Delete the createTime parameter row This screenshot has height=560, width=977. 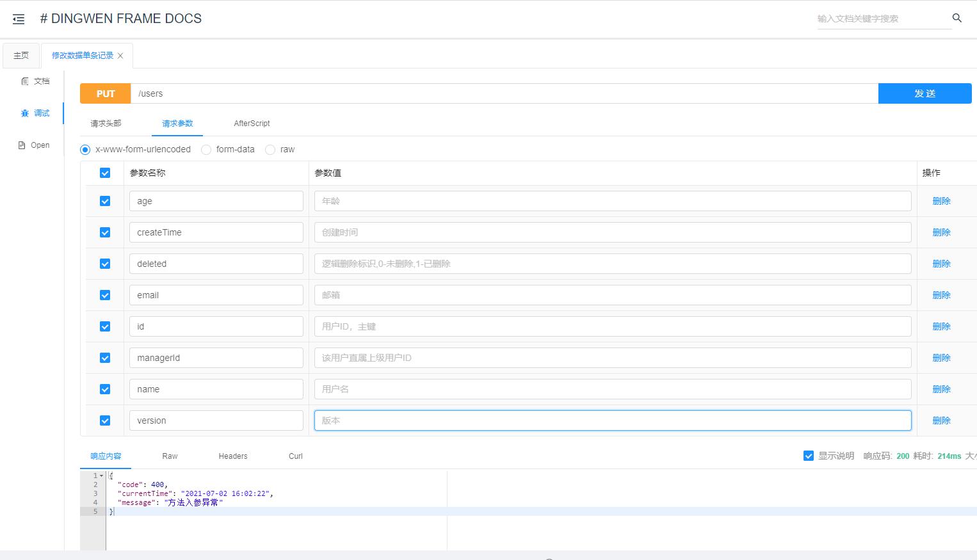point(941,232)
